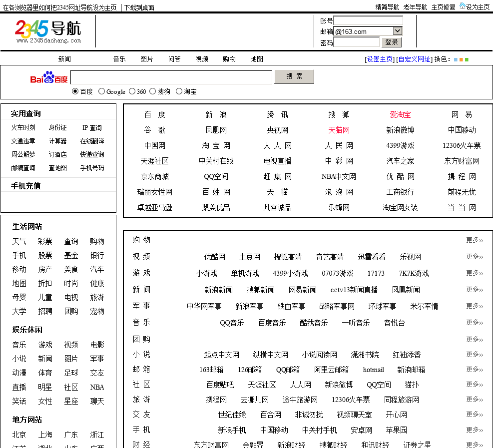493x448 pixels.
Task: Select the 百度 search engine radio button
Action: [x=75, y=91]
